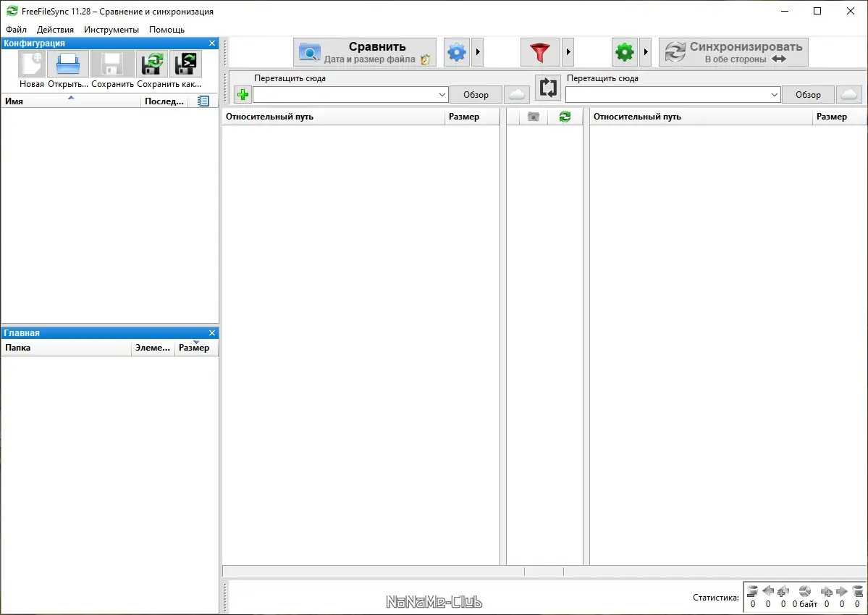Click the right folder path input
Image resolution: width=868 pixels, height=615 pixels.
pyautogui.click(x=667, y=95)
